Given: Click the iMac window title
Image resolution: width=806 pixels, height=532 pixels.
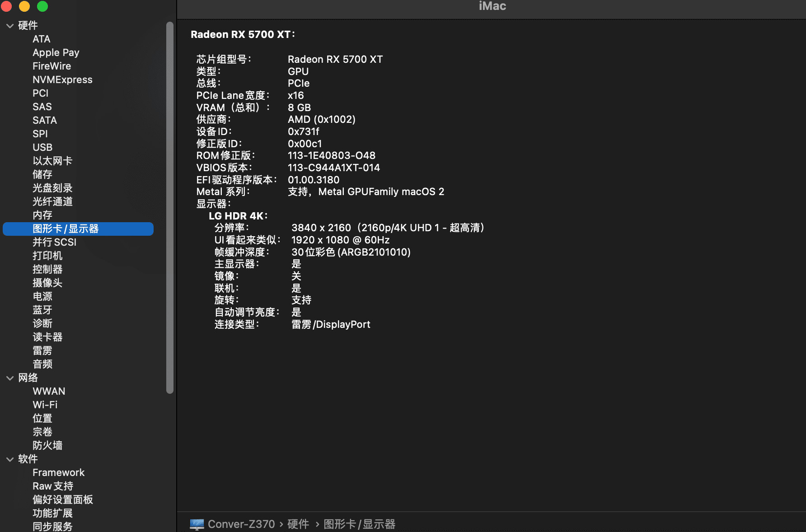Looking at the screenshot, I should [492, 6].
